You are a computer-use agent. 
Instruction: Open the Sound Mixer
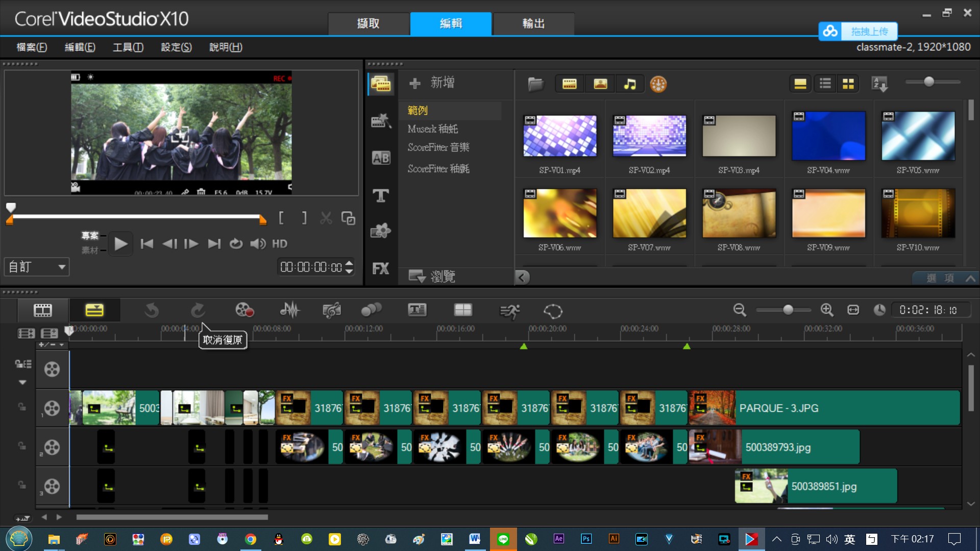(290, 310)
